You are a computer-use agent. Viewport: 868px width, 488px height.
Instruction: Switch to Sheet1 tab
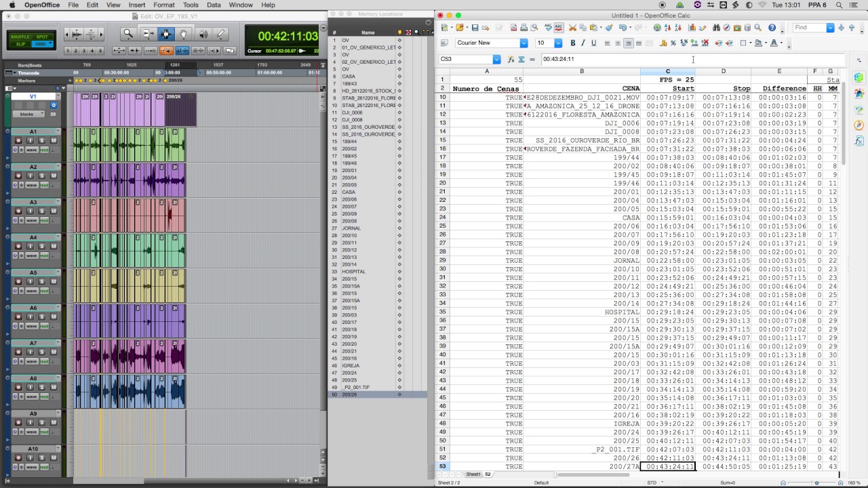point(473,474)
